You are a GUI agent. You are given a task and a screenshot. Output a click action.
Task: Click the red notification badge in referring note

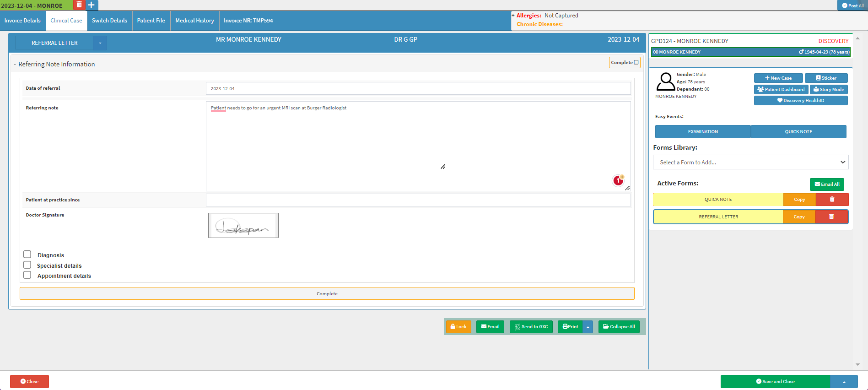click(x=618, y=180)
